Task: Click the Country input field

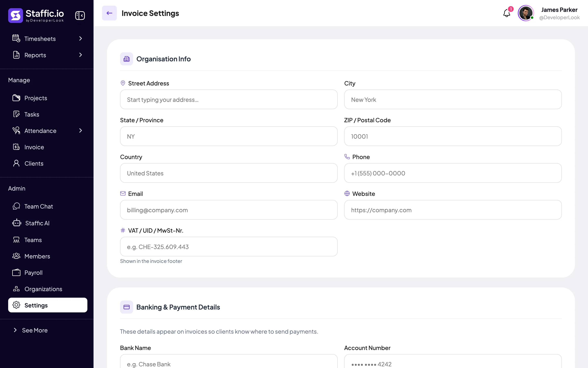Action: (x=229, y=173)
